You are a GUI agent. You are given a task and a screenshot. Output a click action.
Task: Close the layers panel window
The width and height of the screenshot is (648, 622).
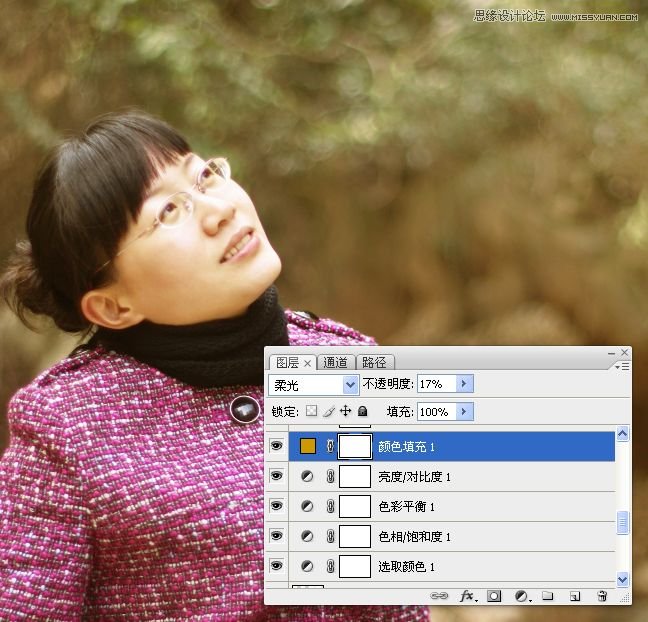click(x=624, y=352)
